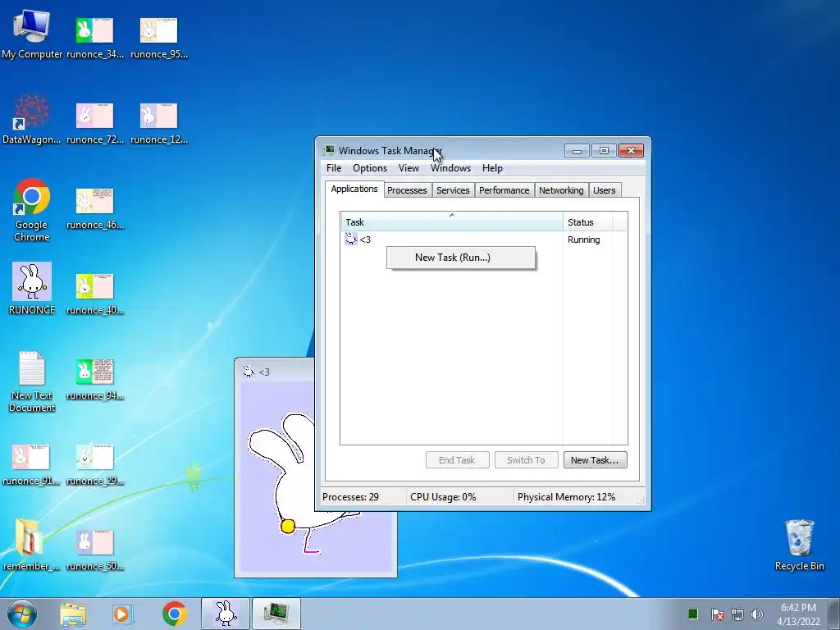Open volume speaker tray icon
Image resolution: width=840 pixels, height=630 pixels.
point(756,614)
